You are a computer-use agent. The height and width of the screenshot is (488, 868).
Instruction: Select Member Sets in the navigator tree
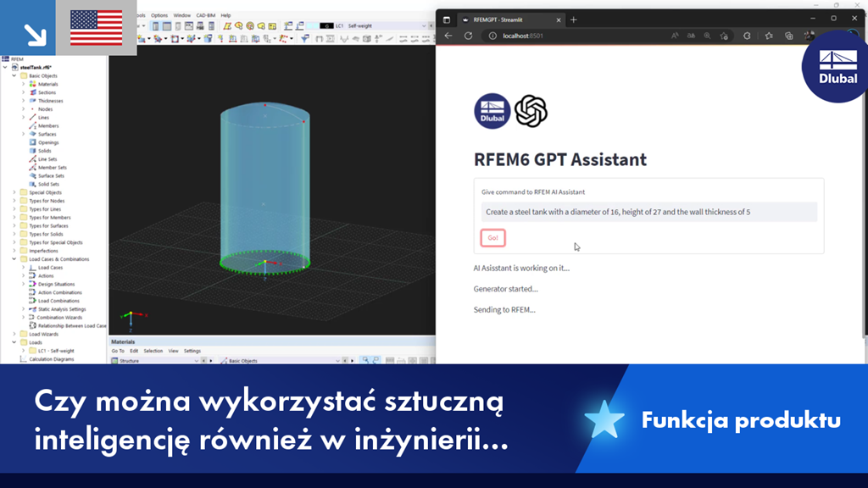(52, 167)
